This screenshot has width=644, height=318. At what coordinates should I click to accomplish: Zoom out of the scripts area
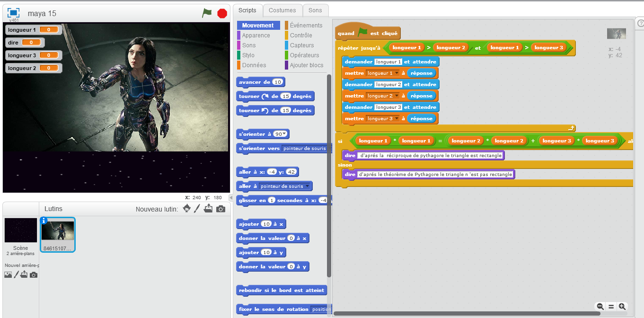[600, 307]
